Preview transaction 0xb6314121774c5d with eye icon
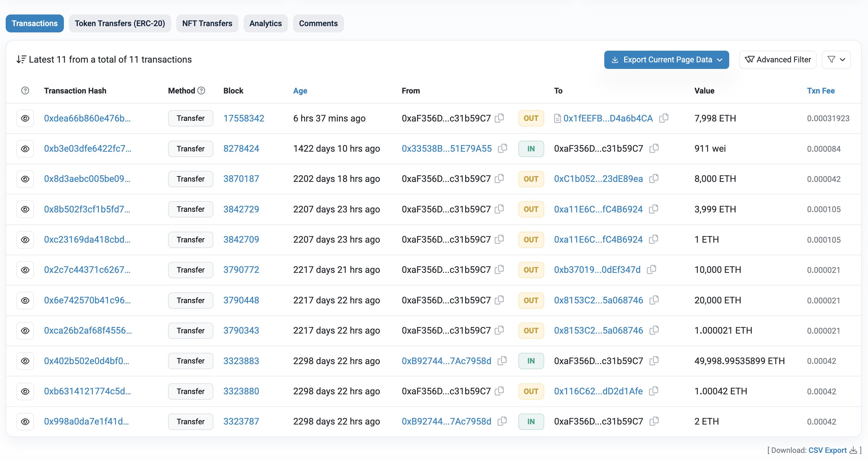The width and height of the screenshot is (868, 462). [x=25, y=391]
